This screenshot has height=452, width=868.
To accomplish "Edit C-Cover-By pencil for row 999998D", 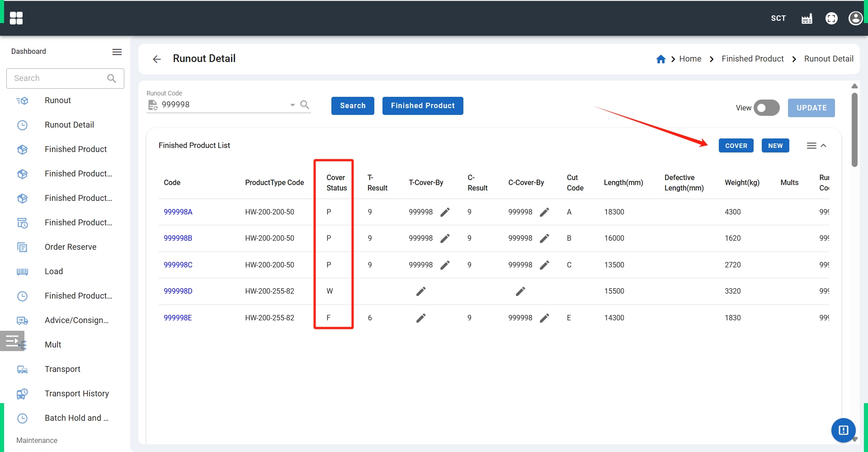I will pyautogui.click(x=520, y=291).
